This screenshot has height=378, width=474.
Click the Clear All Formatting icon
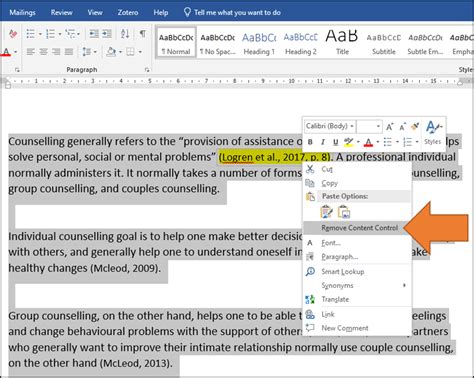pos(13,34)
